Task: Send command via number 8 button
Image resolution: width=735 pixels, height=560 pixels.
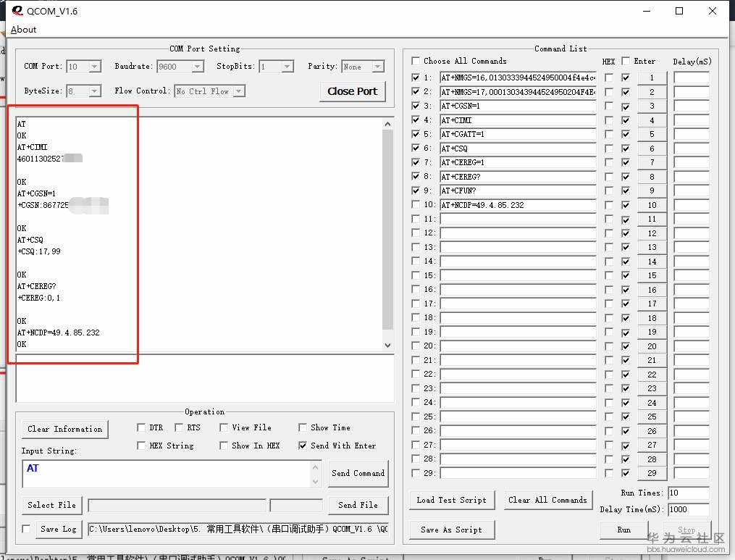Action: pyautogui.click(x=652, y=177)
